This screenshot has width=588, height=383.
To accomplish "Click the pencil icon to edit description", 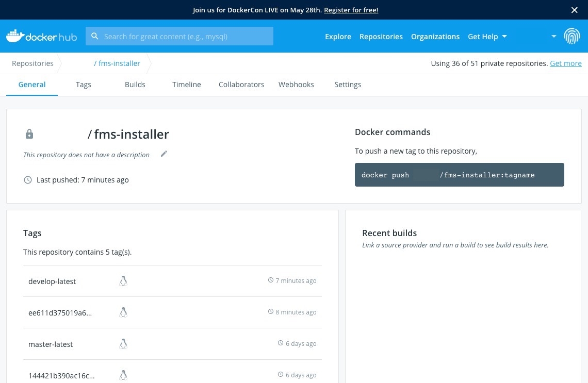I will click(164, 154).
